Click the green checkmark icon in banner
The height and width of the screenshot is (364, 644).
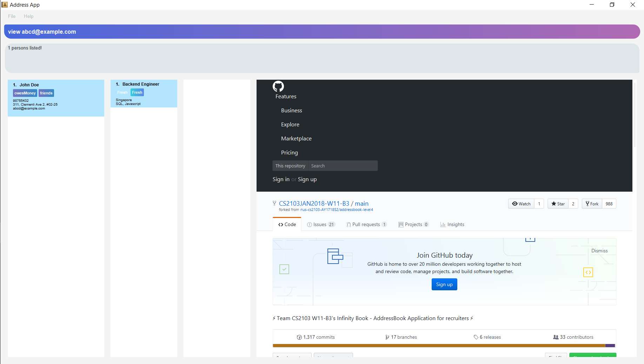[284, 269]
